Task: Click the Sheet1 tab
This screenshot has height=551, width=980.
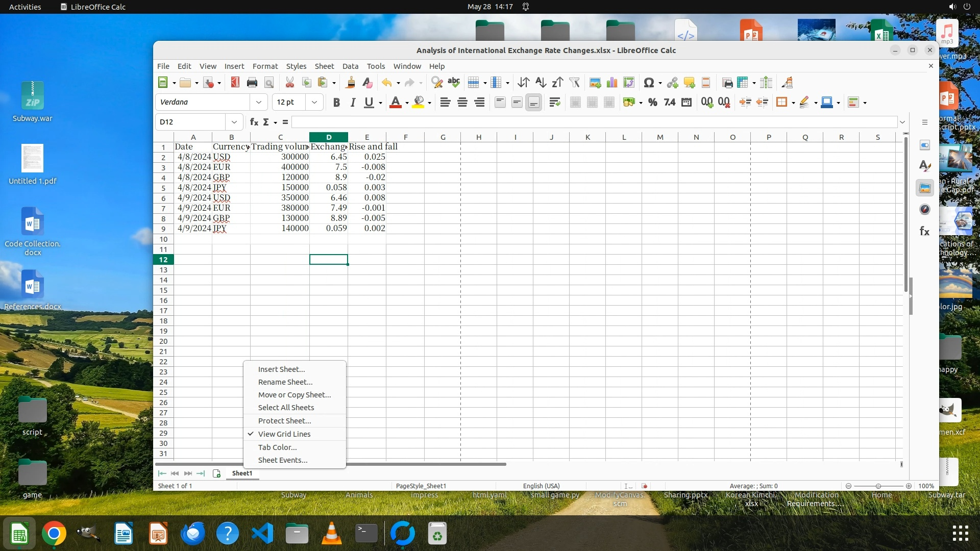Action: click(242, 473)
